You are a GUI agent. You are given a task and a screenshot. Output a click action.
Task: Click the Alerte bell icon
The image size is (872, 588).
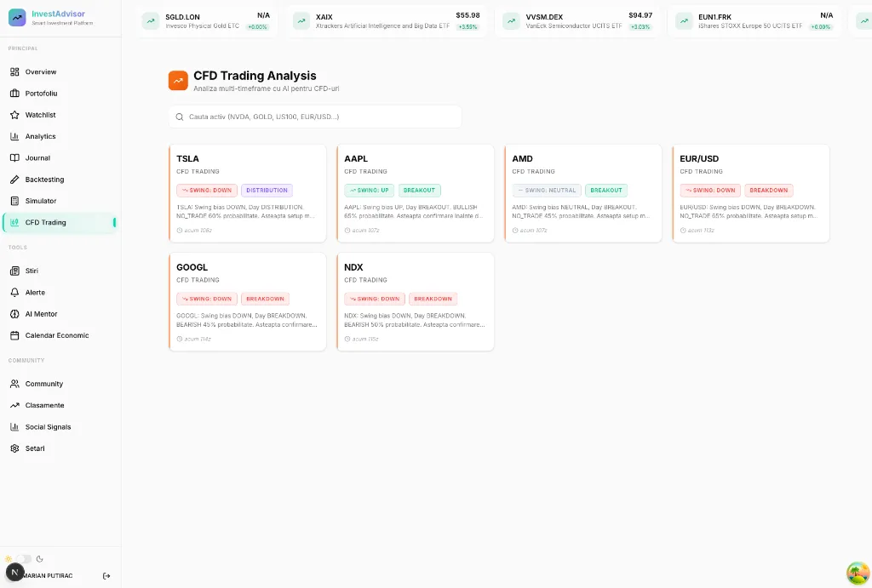pyautogui.click(x=15, y=293)
